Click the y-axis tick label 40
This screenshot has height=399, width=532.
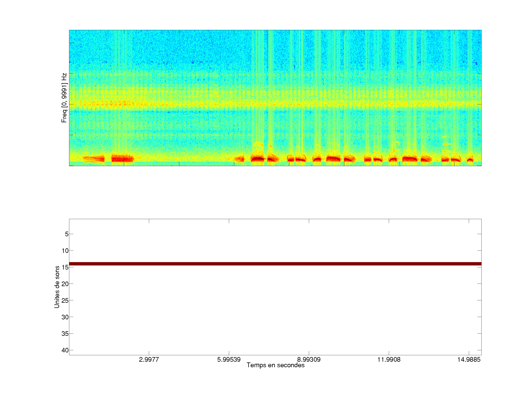[x=65, y=350]
